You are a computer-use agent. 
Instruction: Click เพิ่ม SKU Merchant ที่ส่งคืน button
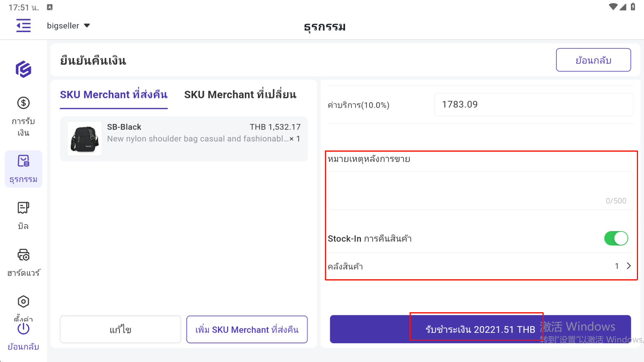tap(247, 329)
